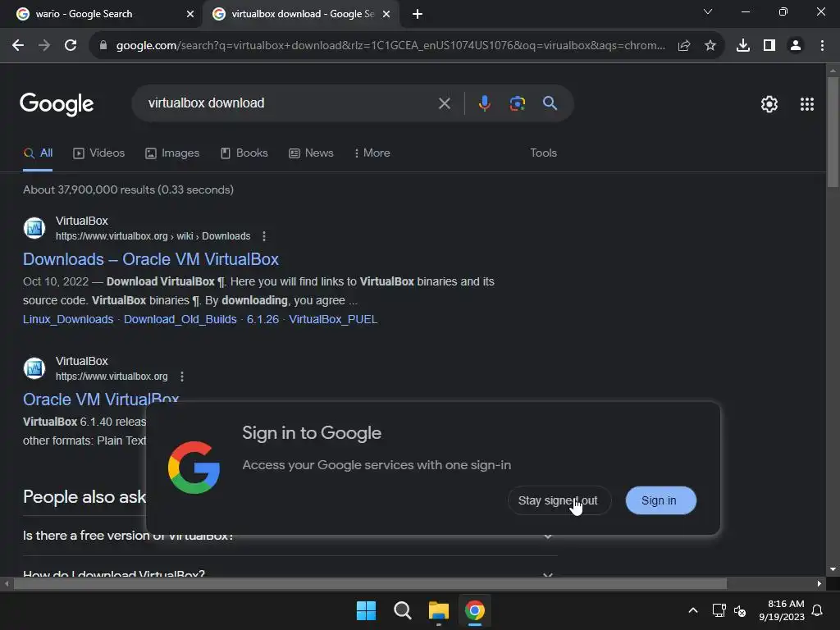Open Windows Start menu
This screenshot has height=630, width=840.
click(367, 610)
